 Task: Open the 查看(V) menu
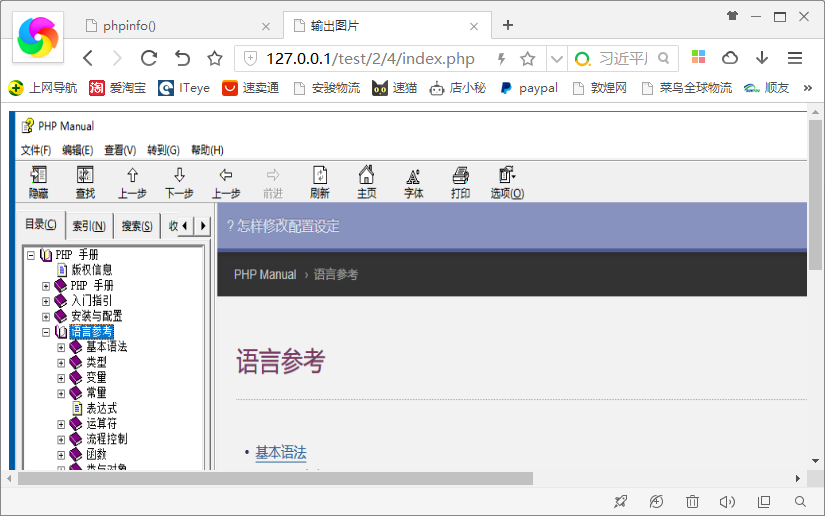[x=120, y=150]
